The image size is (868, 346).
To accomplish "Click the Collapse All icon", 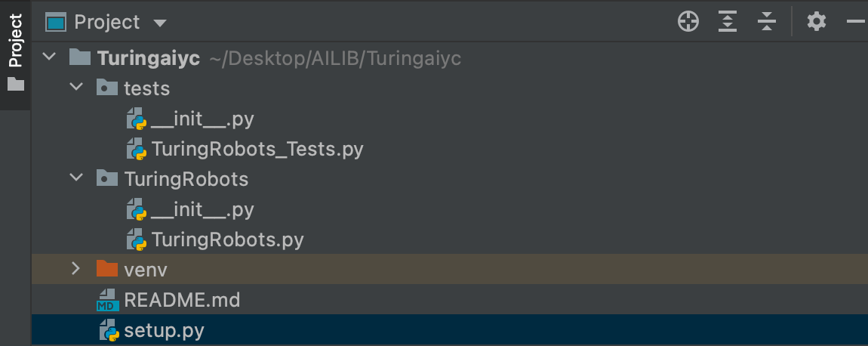I will point(767,22).
